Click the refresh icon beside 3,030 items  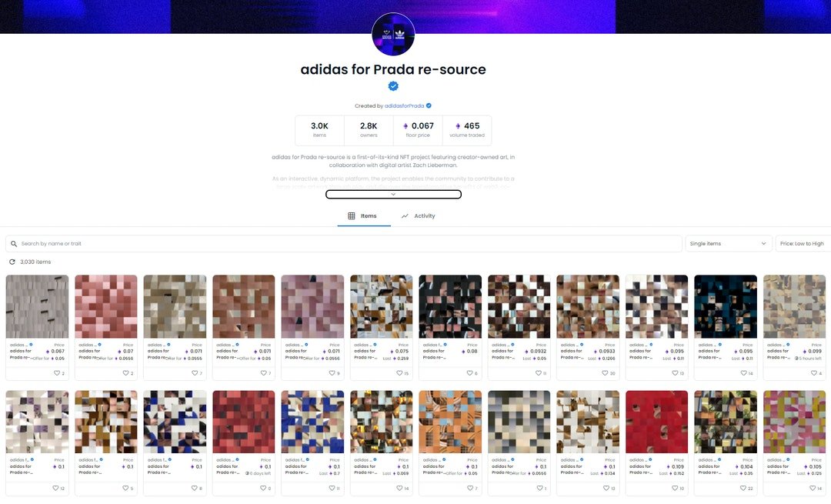[x=12, y=262]
